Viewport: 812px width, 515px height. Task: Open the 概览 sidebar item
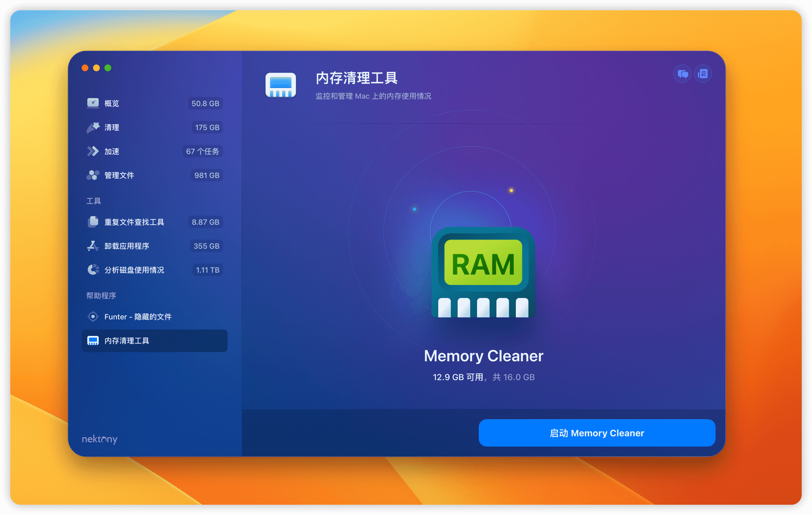(154, 104)
